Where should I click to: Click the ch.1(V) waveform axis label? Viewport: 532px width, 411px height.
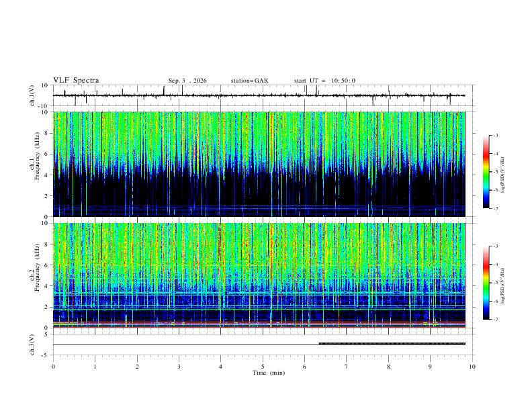tap(32, 95)
